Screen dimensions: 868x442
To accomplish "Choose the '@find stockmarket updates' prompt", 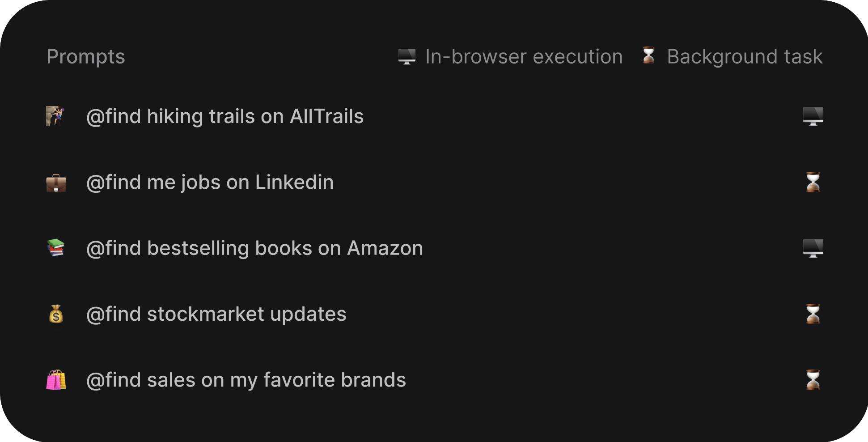I will point(216,314).
